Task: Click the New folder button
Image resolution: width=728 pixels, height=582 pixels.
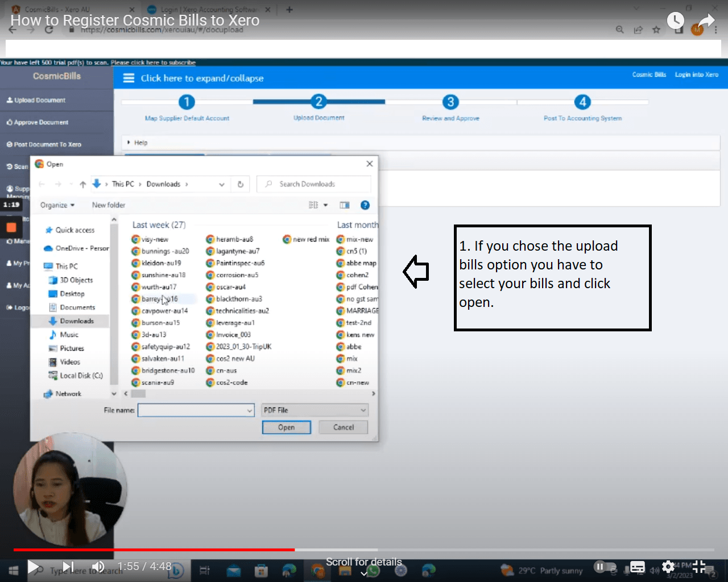Action: pos(109,205)
